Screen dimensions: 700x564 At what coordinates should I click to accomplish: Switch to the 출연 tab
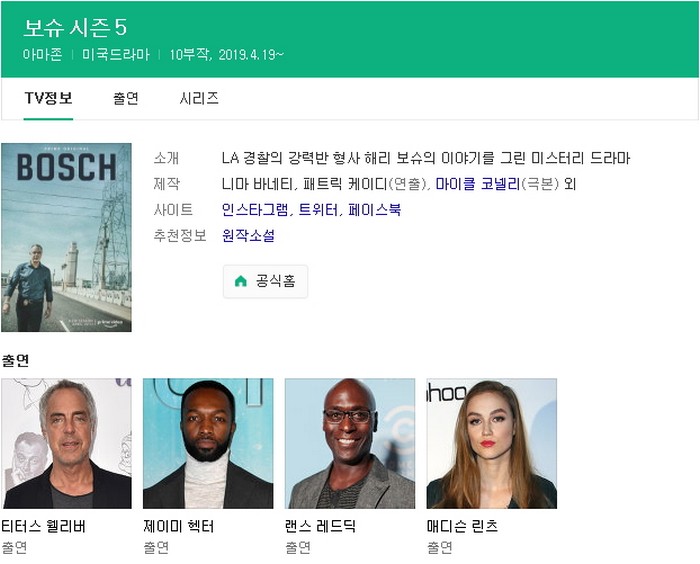tap(126, 98)
